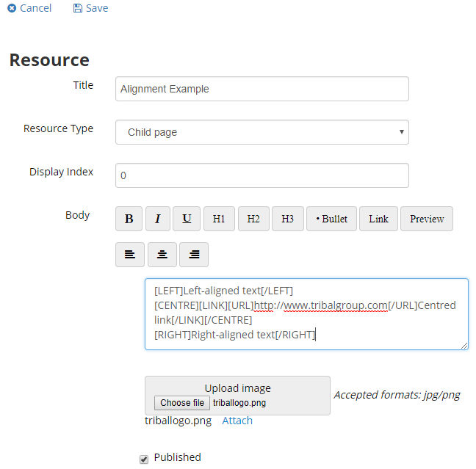Insert H1 heading tag
This screenshot has height=469, width=476.
click(219, 219)
